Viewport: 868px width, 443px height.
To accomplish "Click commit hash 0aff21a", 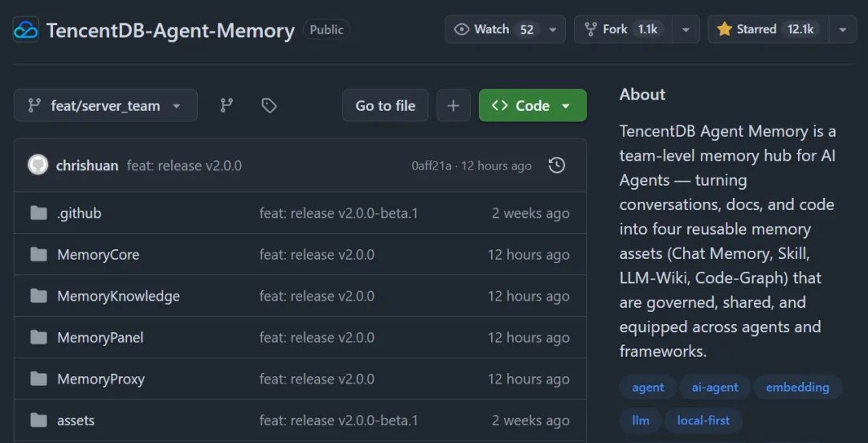I will (432, 166).
